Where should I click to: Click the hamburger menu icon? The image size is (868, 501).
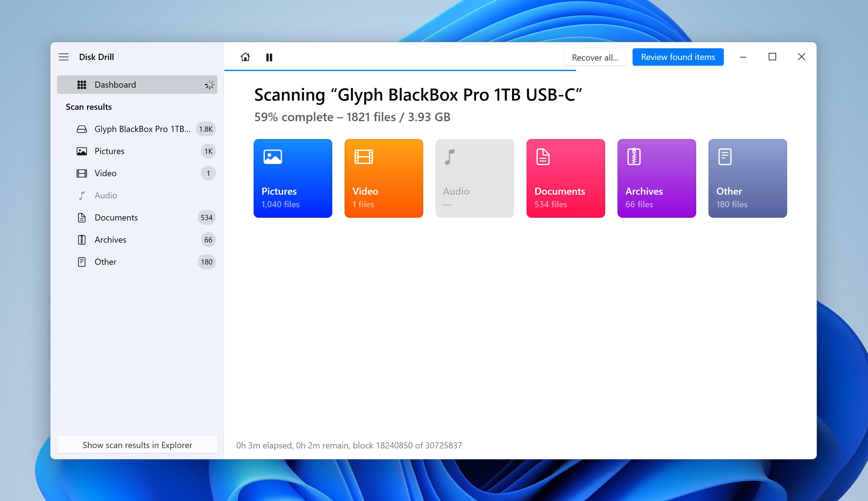(64, 57)
